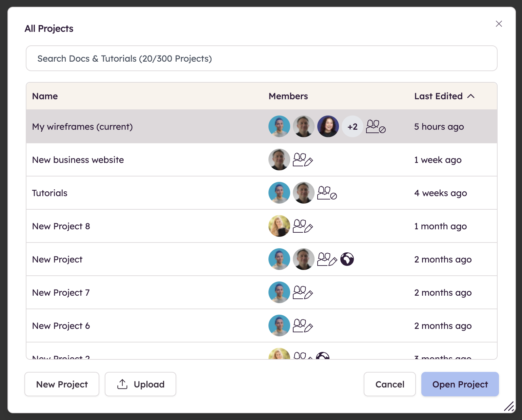Click the view-only members icon on My wireframes
The image size is (522, 420).
[376, 127]
